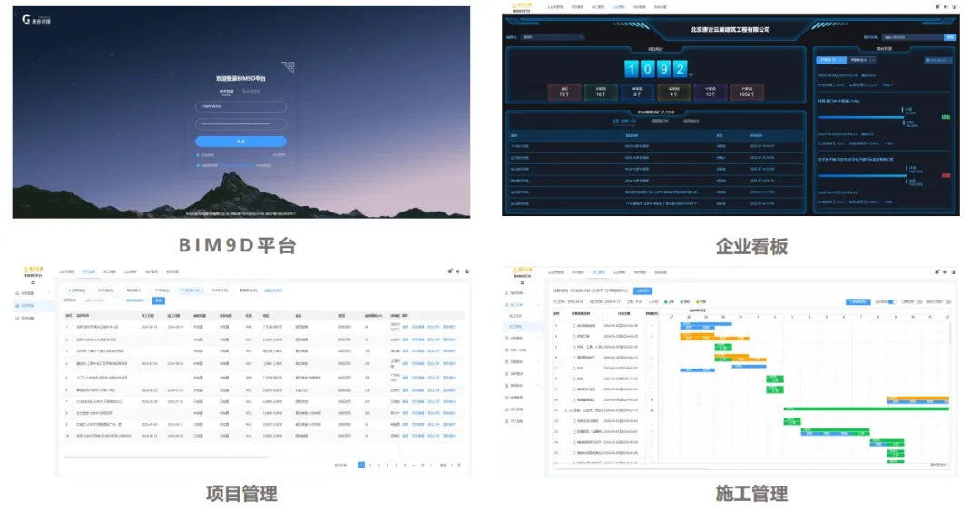
Task: Go to page 2 in project list pagination
Action: click(x=370, y=465)
